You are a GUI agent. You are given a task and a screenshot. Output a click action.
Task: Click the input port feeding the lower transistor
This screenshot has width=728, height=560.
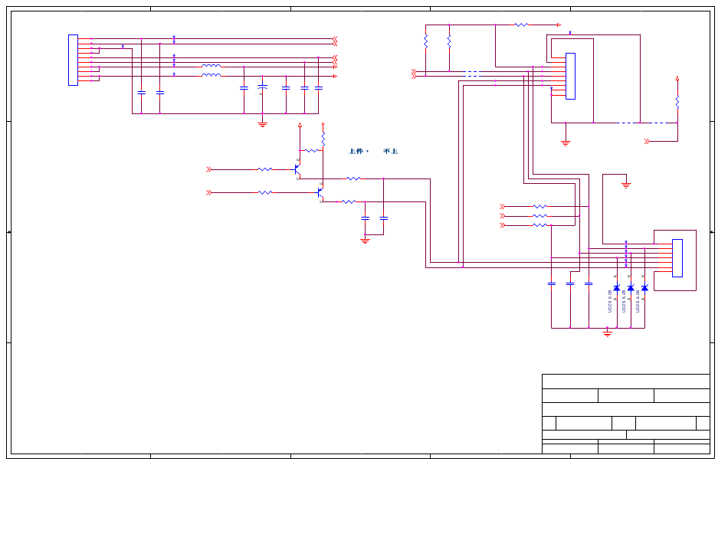209,192
